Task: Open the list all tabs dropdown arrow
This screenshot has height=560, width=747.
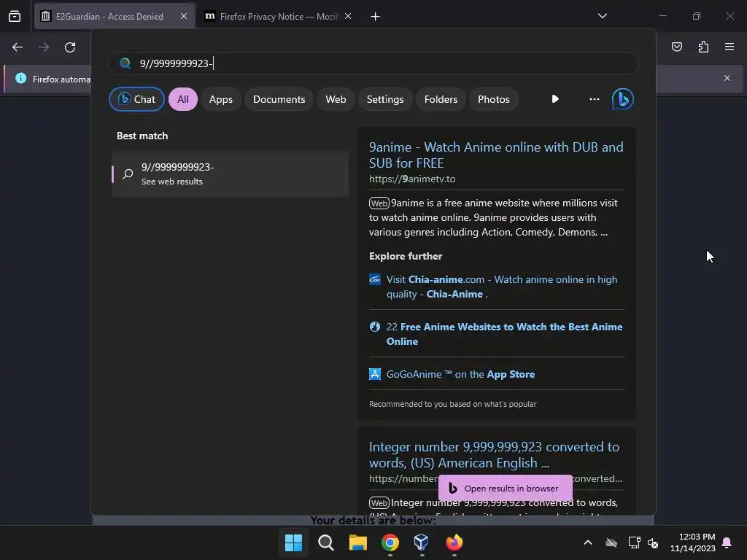Action: (x=602, y=16)
